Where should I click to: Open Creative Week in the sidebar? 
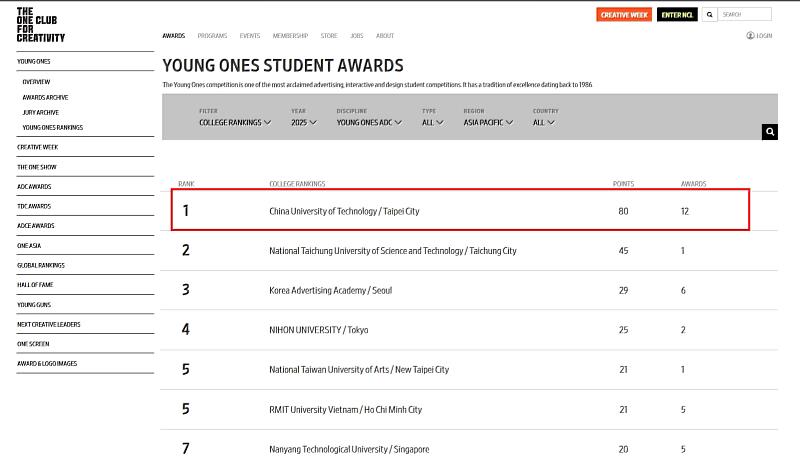(x=38, y=147)
